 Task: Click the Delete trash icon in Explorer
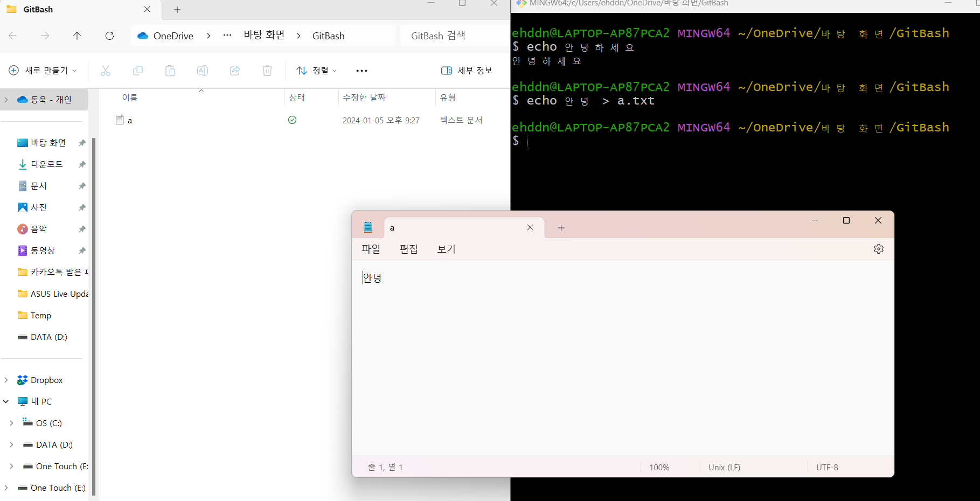pyautogui.click(x=267, y=71)
